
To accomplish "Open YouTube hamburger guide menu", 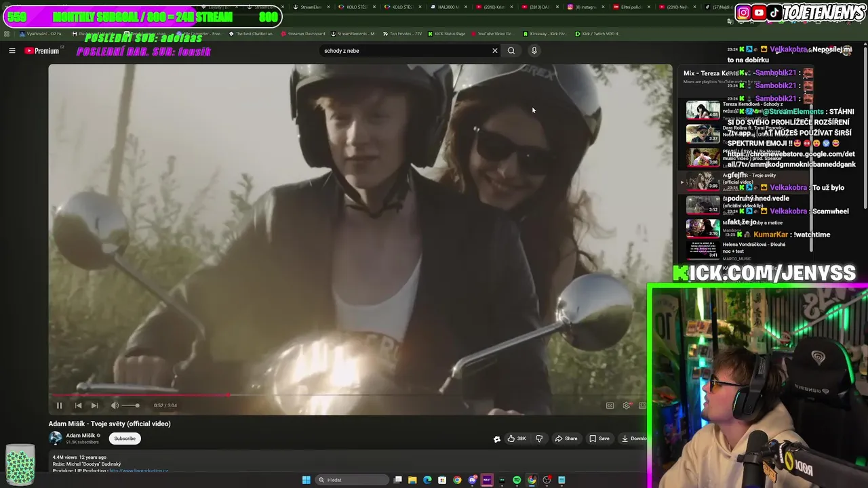I will point(12,51).
